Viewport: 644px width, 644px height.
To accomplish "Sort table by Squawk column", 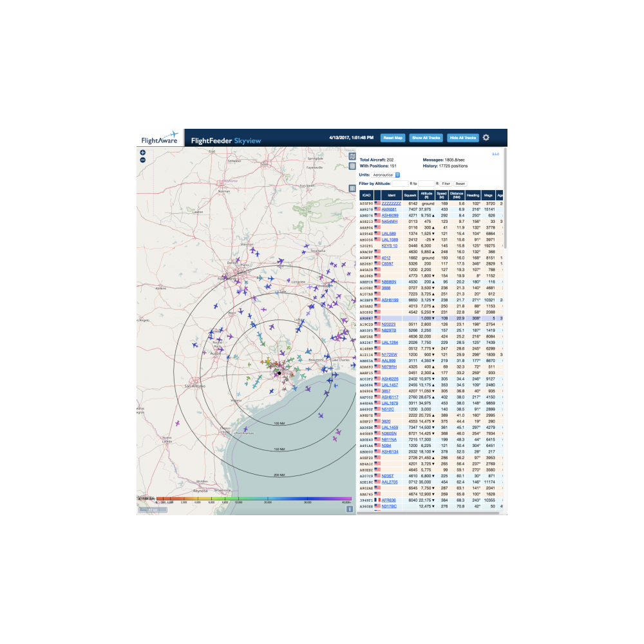I will point(410,195).
